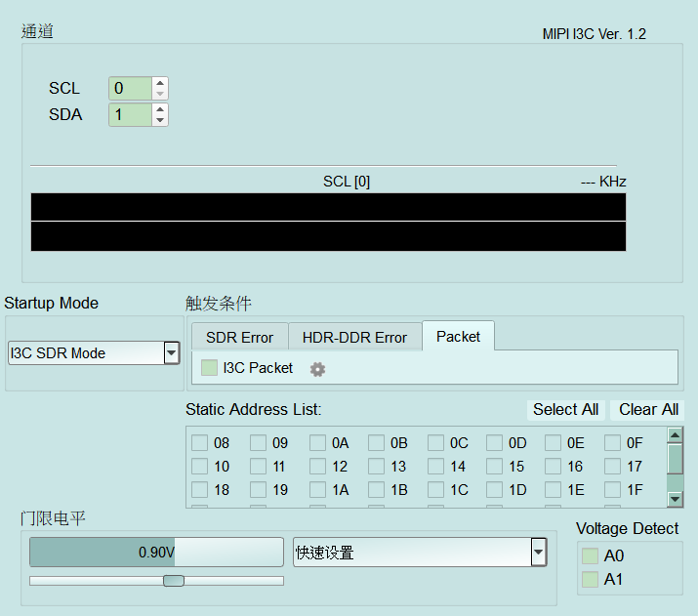Check static address 1C
This screenshot has width=698, height=616.
point(435,490)
